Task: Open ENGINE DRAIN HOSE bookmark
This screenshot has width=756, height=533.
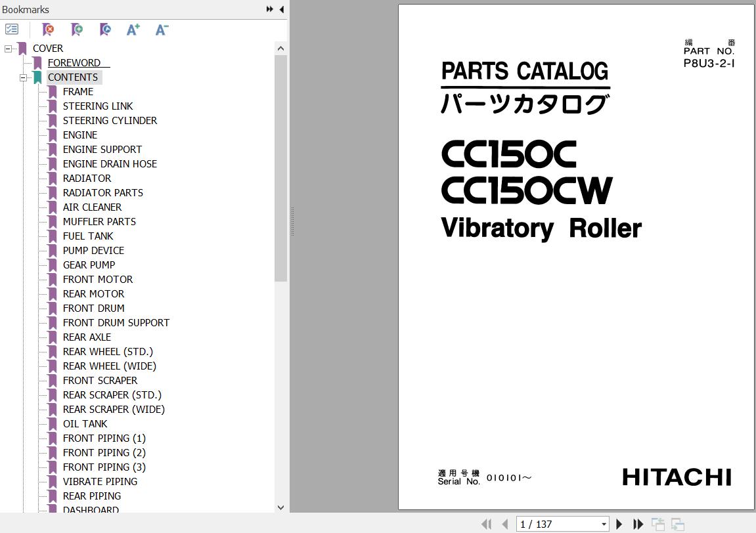Action: (x=110, y=164)
